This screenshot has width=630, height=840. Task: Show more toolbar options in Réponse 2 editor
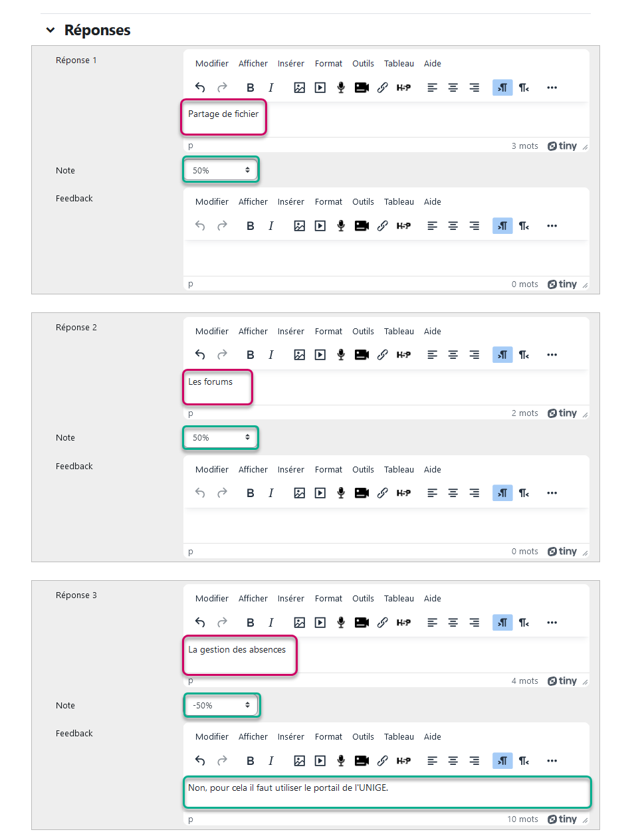point(552,355)
